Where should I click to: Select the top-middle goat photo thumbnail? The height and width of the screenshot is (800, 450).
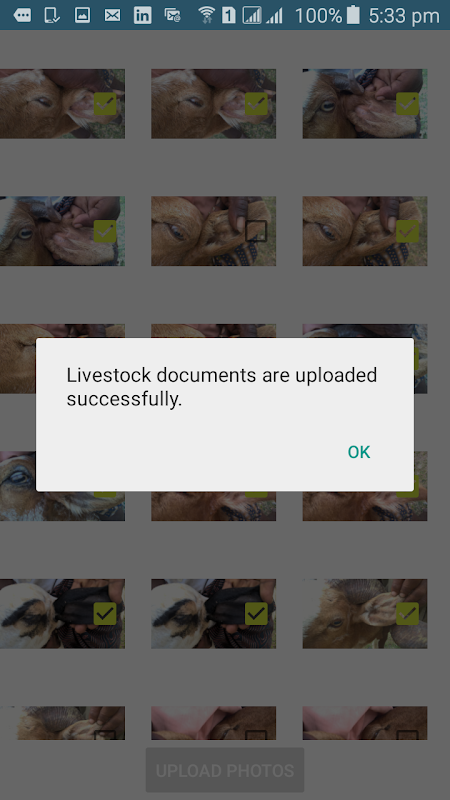coord(213,104)
